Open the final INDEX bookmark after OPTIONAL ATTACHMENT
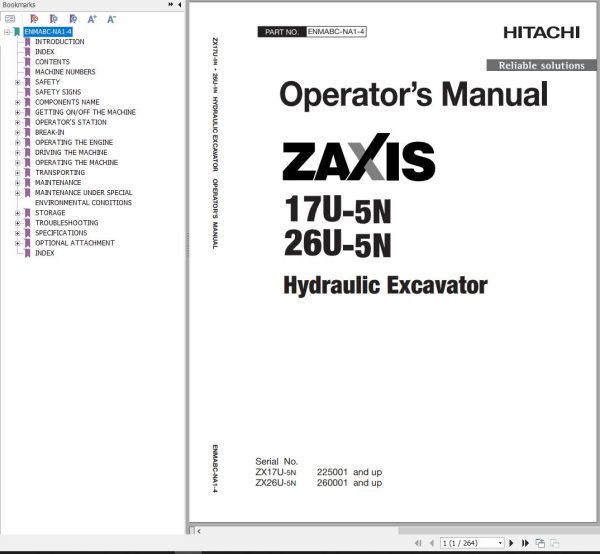The height and width of the screenshot is (554, 600). (x=45, y=253)
